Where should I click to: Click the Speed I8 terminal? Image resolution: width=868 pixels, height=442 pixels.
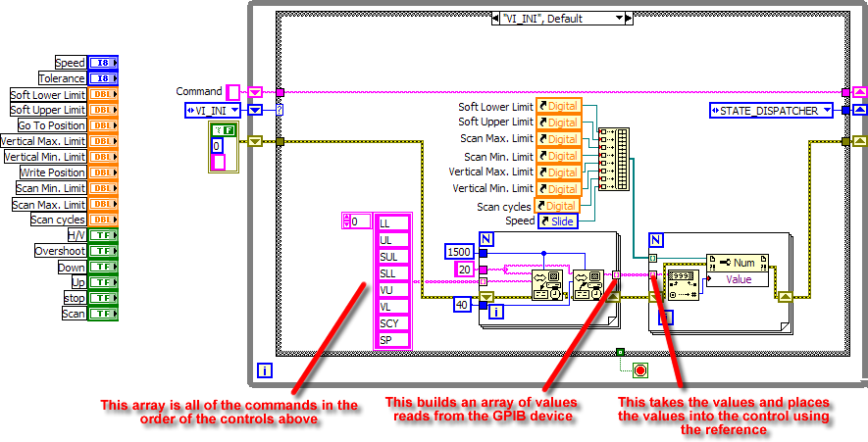tap(103, 63)
